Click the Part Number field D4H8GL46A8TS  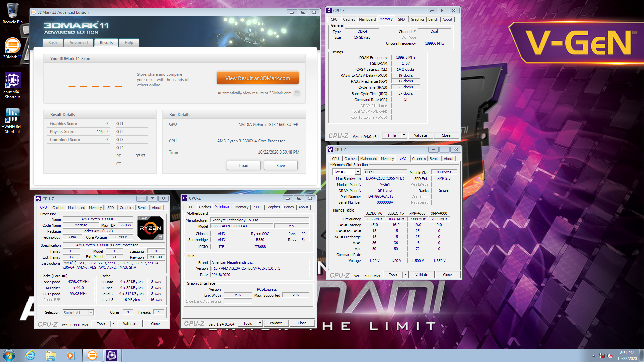[385, 197]
